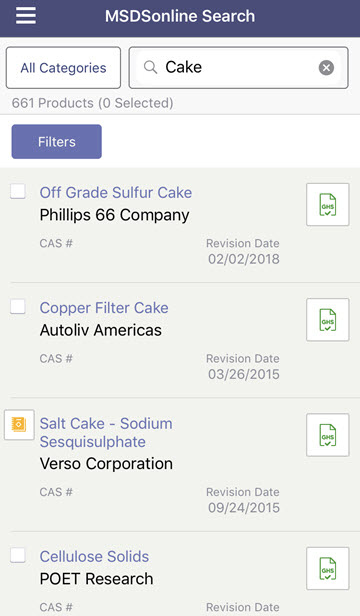Open the All Categories dropdown
This screenshot has height=616, width=360.
click(x=63, y=68)
